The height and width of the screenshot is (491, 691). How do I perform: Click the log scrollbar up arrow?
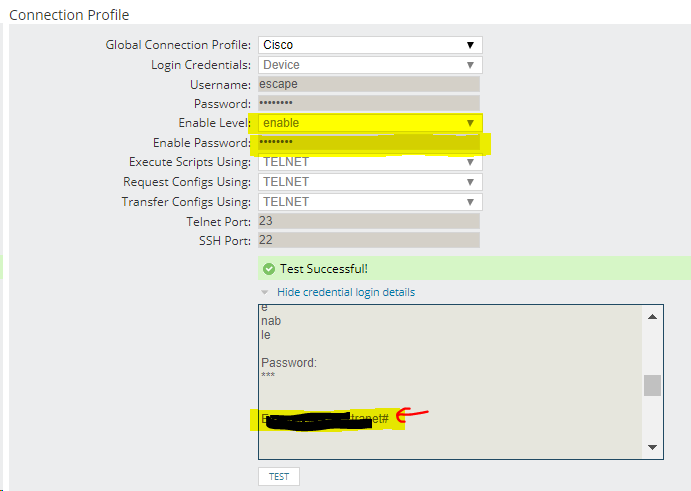652,317
